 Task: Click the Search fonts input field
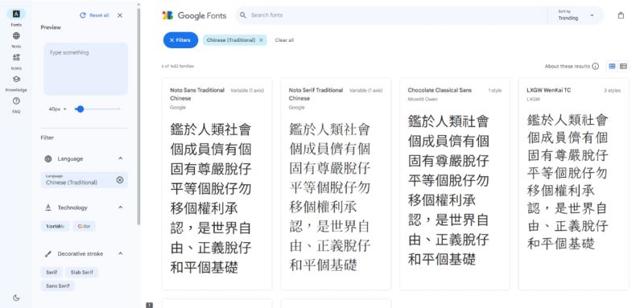tap(390, 15)
